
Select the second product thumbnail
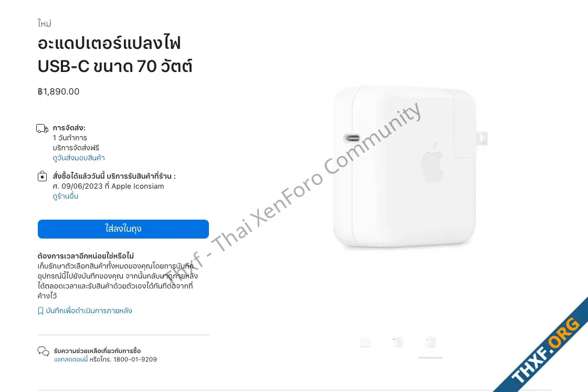click(397, 342)
